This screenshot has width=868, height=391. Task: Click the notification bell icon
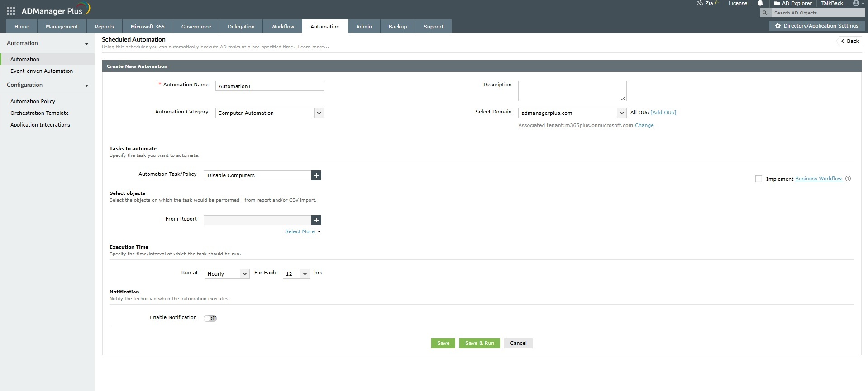(760, 3)
